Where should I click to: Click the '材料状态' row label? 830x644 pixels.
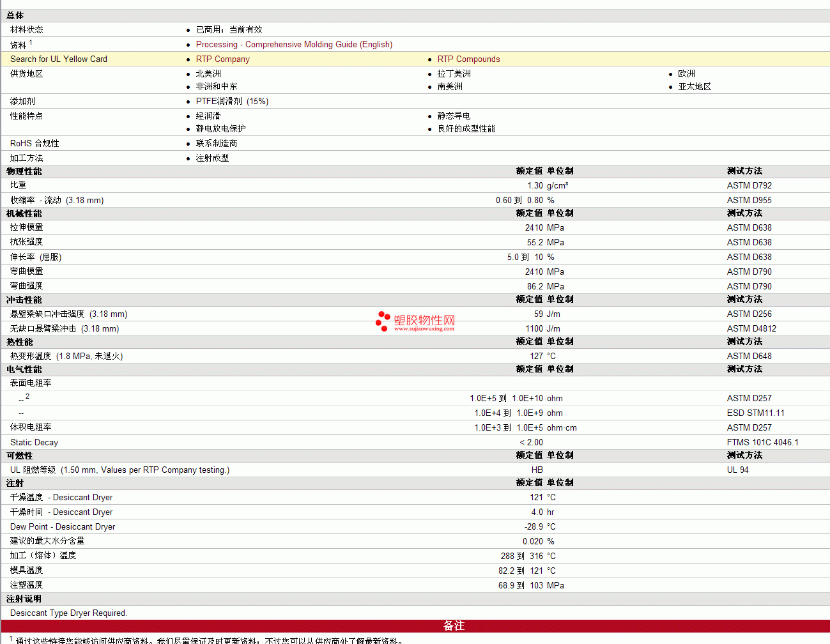tap(27, 29)
